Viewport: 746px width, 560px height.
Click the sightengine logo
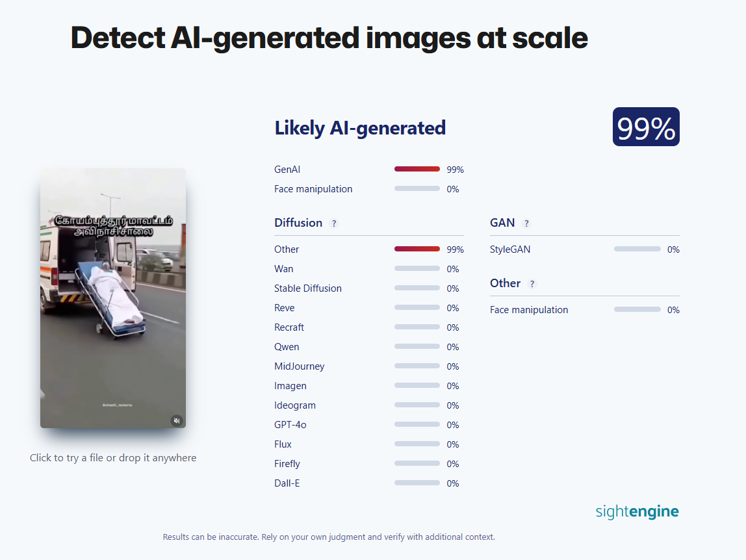click(637, 511)
